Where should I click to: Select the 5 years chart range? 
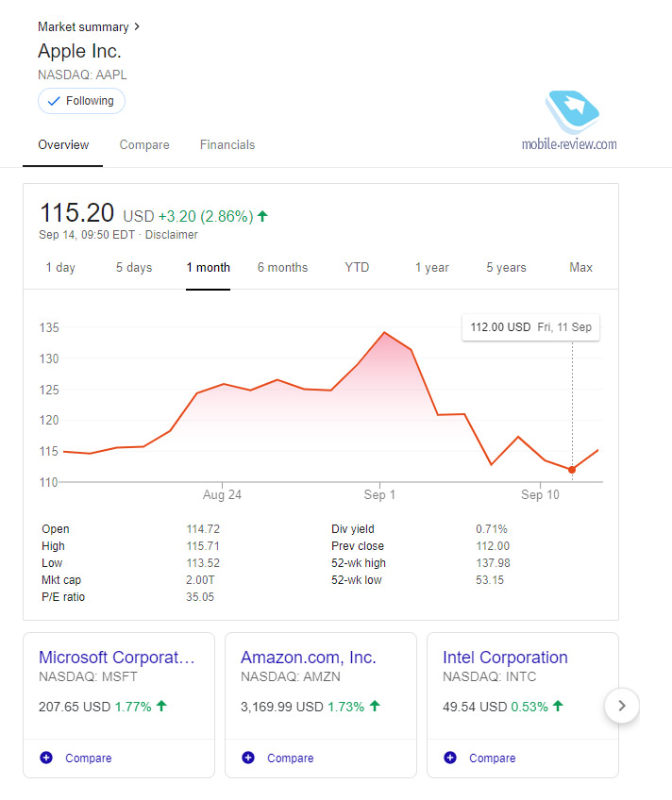pos(506,267)
